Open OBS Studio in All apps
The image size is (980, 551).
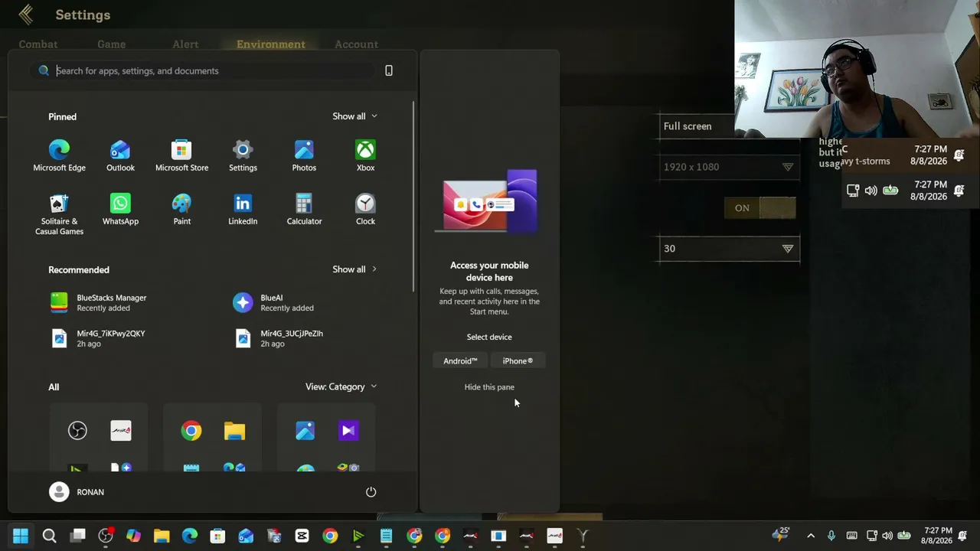[x=77, y=431]
